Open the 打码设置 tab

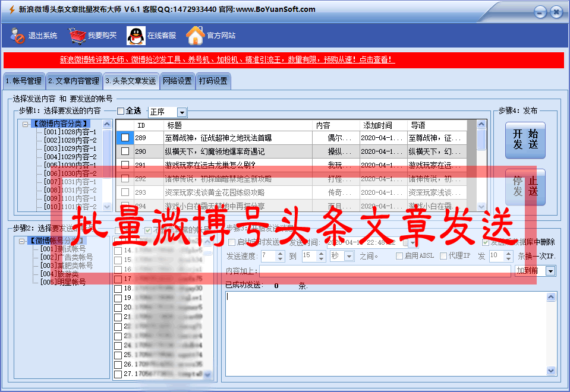point(213,81)
